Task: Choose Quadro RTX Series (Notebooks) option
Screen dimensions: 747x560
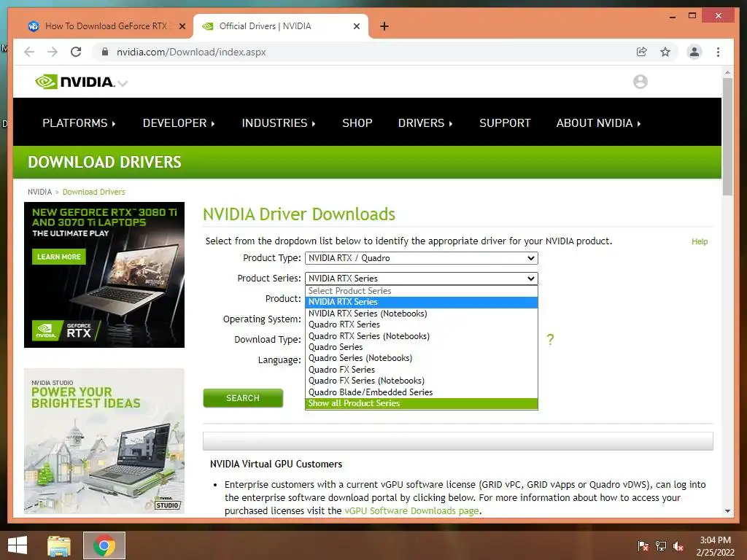Action: pyautogui.click(x=422, y=335)
